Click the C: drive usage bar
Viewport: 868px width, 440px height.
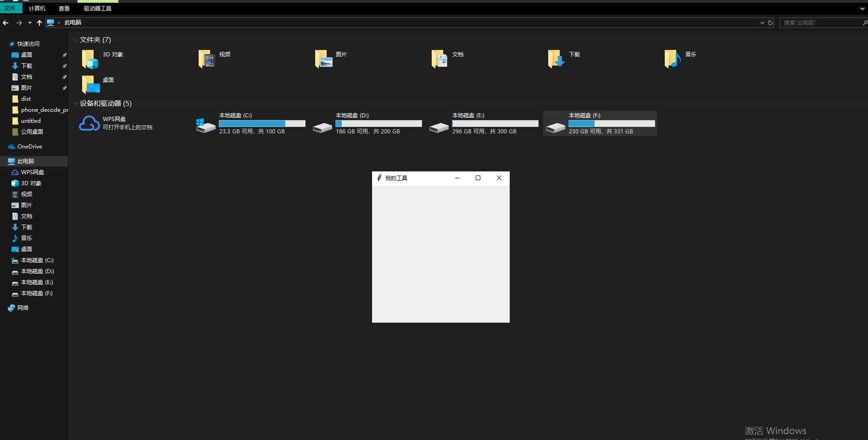tap(262, 123)
